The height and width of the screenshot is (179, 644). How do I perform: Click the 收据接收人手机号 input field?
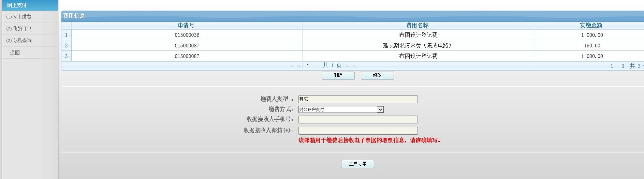coord(358,119)
